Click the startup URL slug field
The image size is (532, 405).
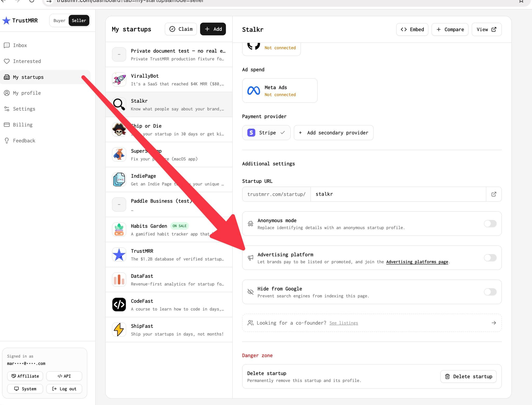coord(398,194)
